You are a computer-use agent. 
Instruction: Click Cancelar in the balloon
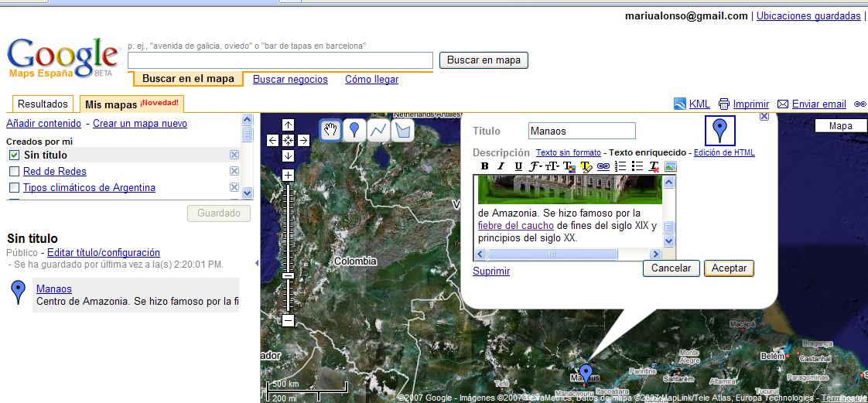point(671,268)
